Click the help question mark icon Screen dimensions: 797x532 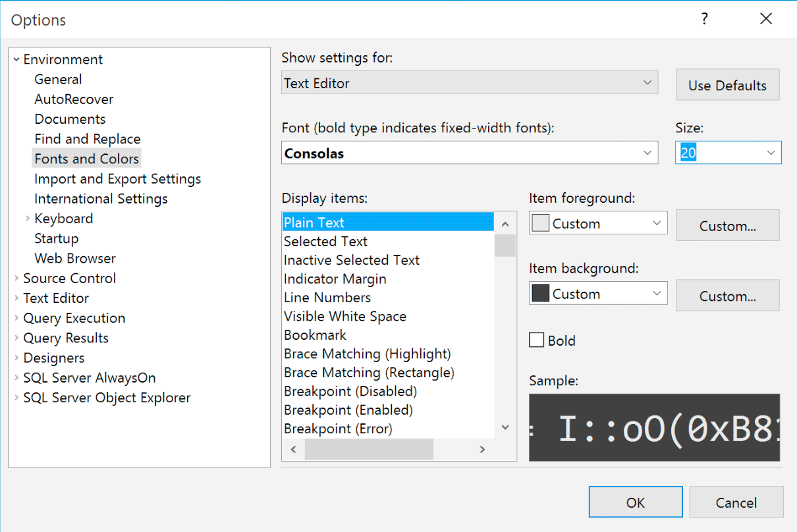[704, 19]
